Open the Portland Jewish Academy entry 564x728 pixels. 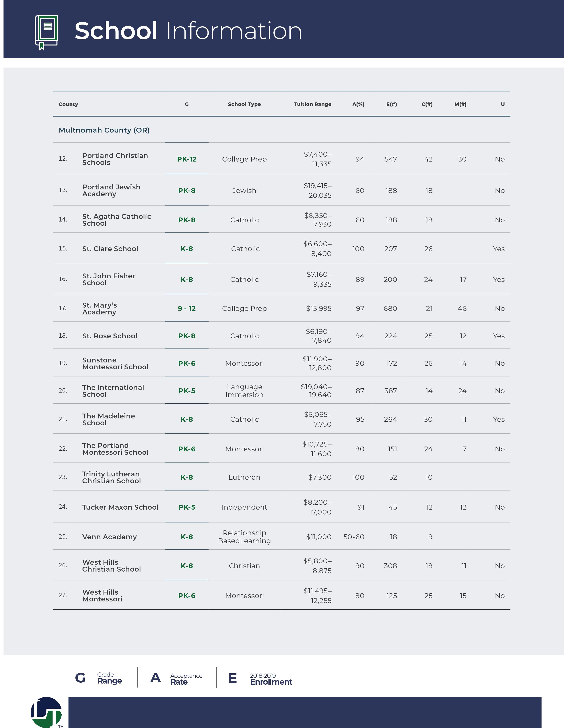coord(111,190)
